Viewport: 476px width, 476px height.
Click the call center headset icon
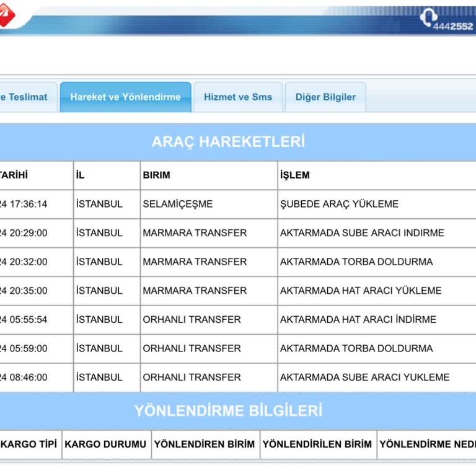click(428, 17)
